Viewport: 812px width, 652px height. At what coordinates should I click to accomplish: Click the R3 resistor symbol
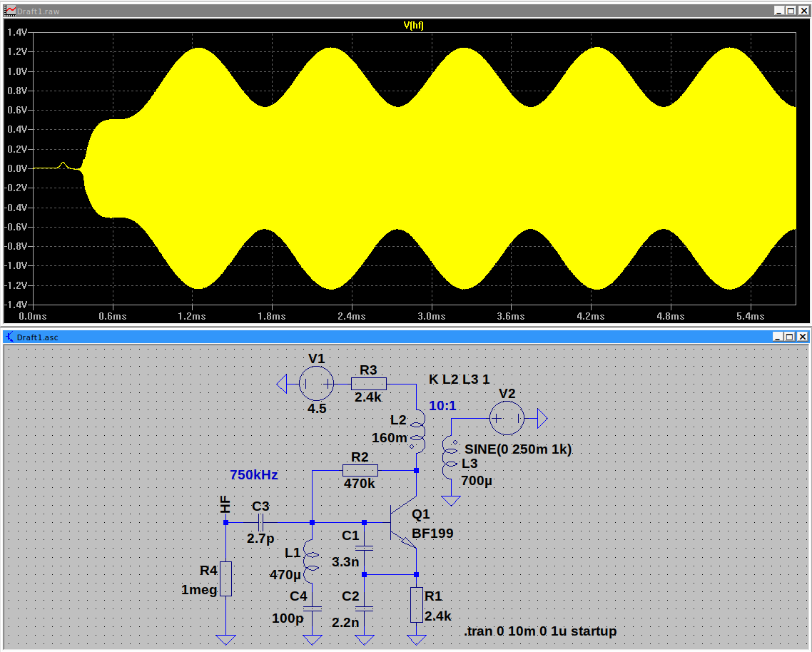pyautogui.click(x=369, y=384)
